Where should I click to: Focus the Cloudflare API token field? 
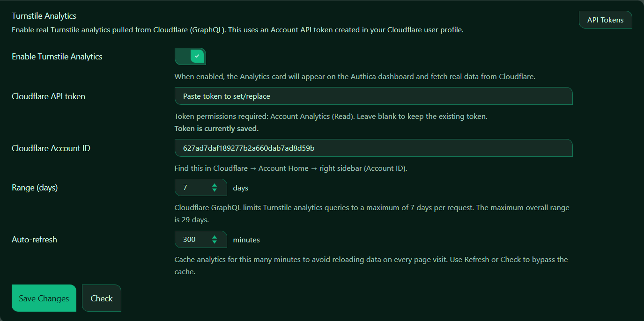coord(373,96)
